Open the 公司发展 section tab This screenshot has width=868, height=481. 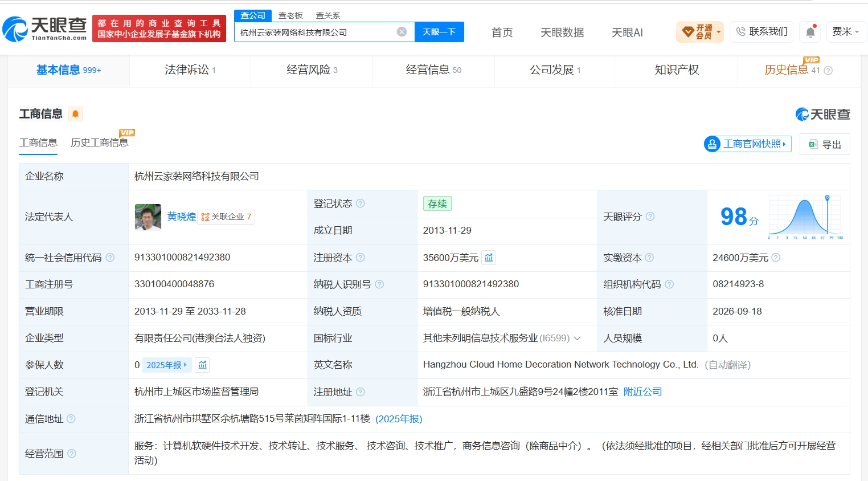[x=555, y=70]
